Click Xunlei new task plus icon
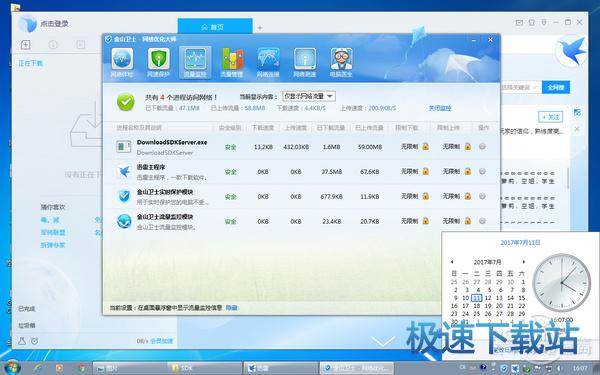The height and width of the screenshot is (375, 600). tap(25, 45)
